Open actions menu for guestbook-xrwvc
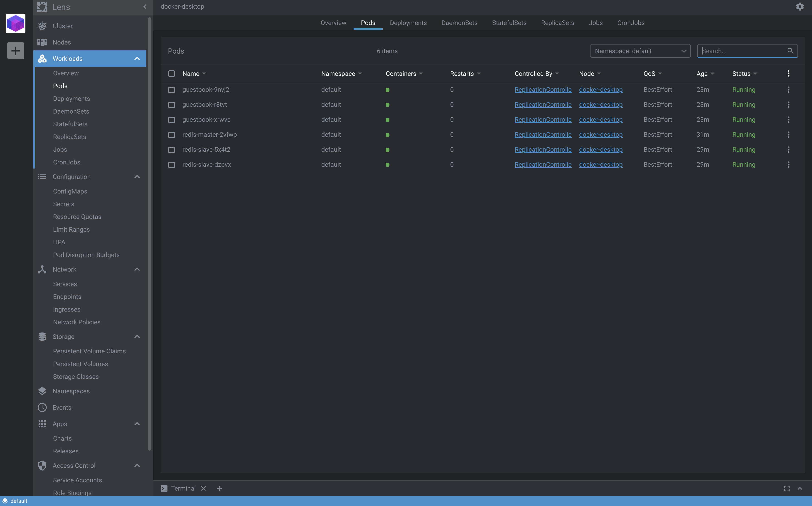812x506 pixels. (x=788, y=119)
